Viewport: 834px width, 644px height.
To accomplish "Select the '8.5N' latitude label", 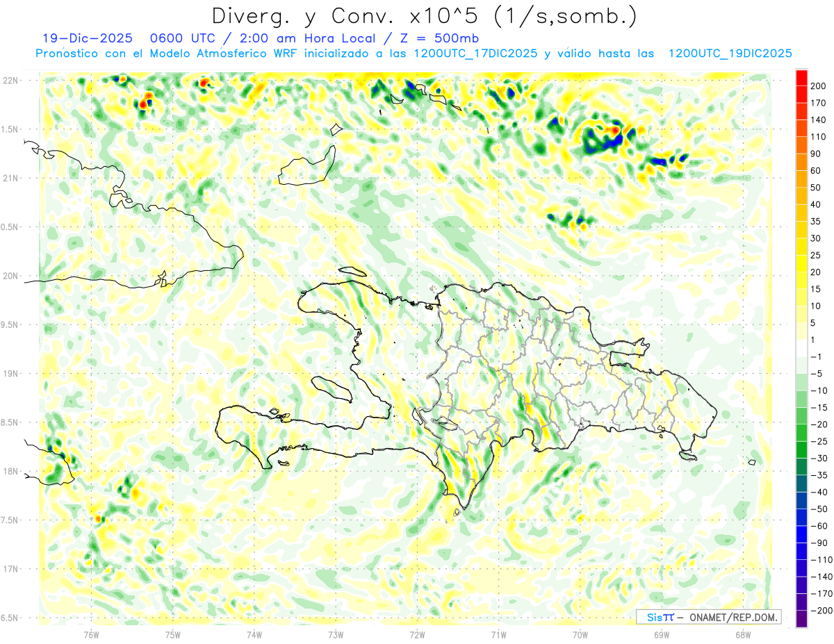I will pos(10,422).
